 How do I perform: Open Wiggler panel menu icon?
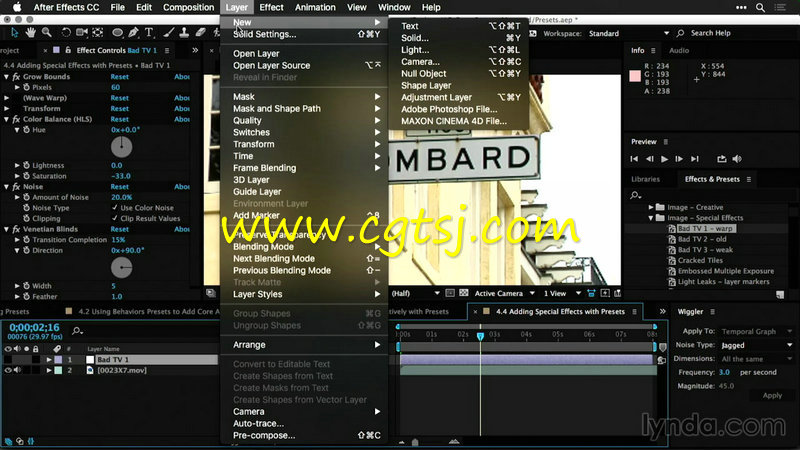[x=713, y=312]
